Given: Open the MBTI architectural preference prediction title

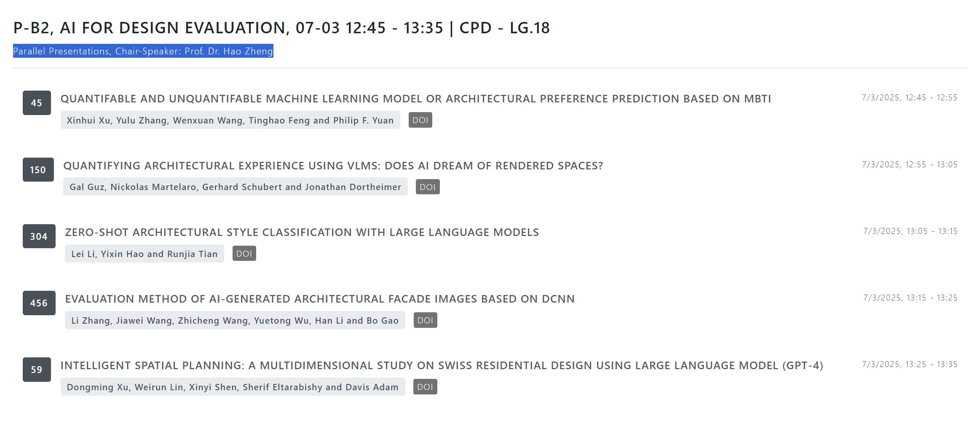Looking at the screenshot, I should tap(415, 99).
